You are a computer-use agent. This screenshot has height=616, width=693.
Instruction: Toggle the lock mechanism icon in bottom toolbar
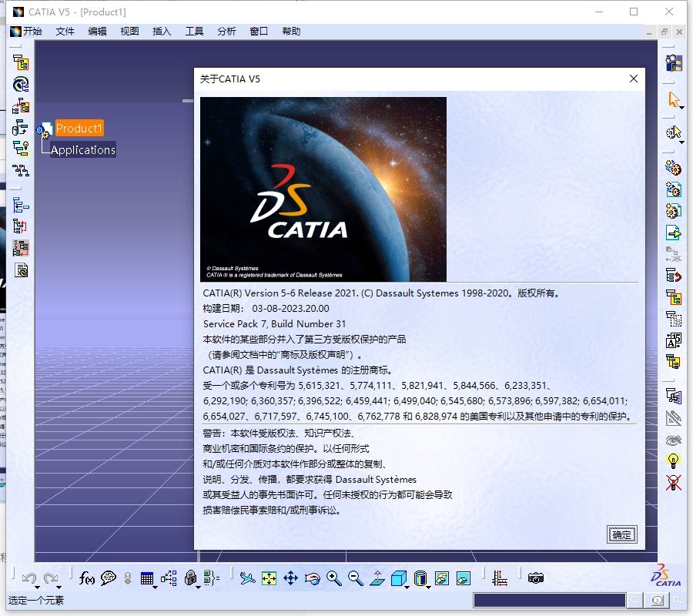pyautogui.click(x=190, y=577)
